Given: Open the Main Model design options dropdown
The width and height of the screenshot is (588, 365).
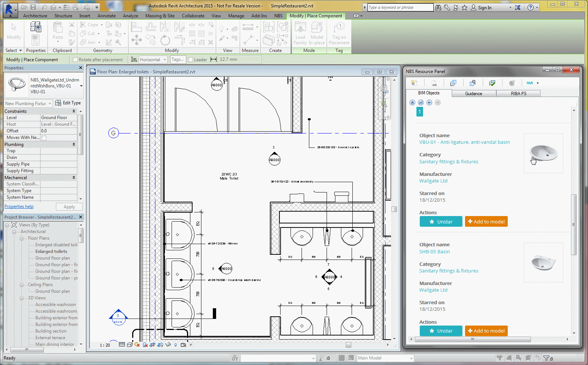Looking at the screenshot, I should (385, 358).
